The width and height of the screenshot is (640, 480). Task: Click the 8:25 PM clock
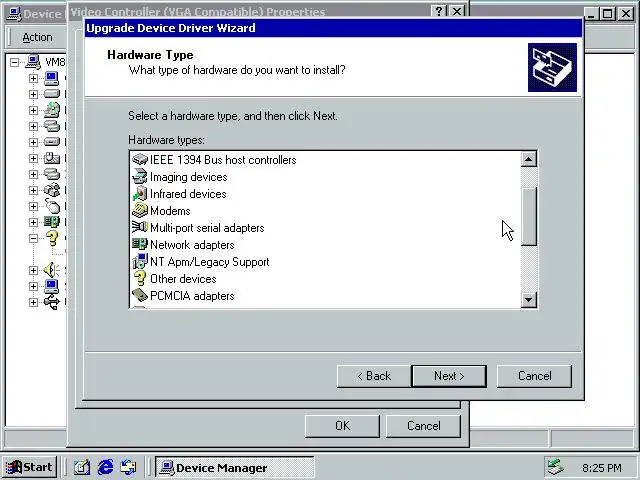tap(602, 467)
